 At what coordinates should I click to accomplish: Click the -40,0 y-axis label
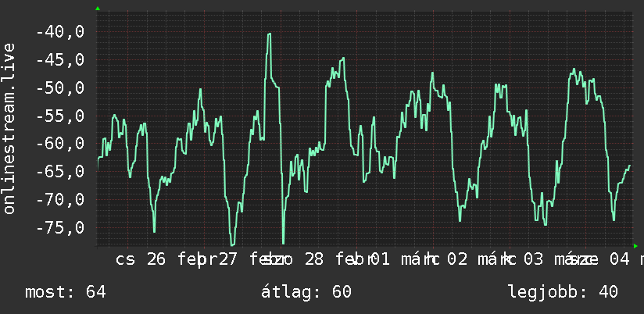(60, 31)
